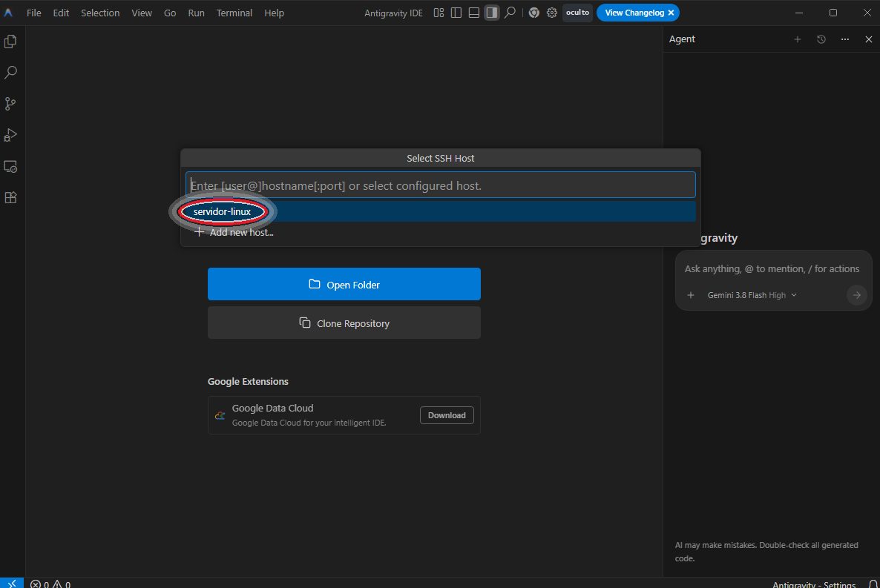The image size is (880, 588).
Task: Open settings gear in title bar
Action: tap(552, 13)
